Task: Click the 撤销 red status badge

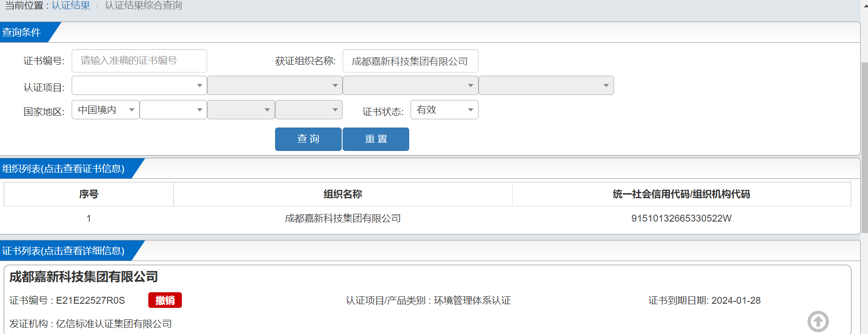Action: [165, 300]
